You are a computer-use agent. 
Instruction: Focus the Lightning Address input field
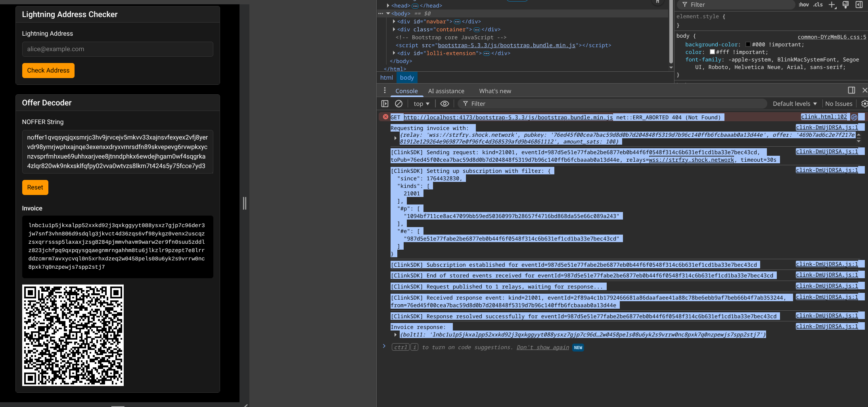[x=117, y=49]
